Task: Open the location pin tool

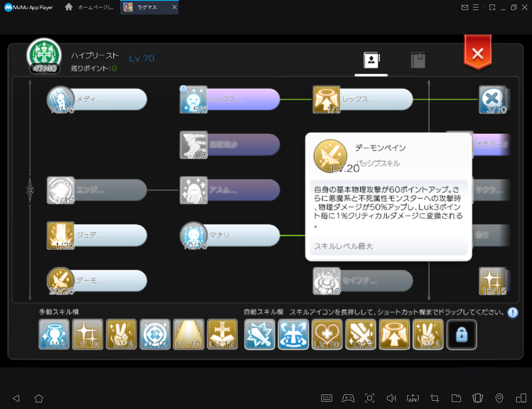Action: [x=500, y=398]
